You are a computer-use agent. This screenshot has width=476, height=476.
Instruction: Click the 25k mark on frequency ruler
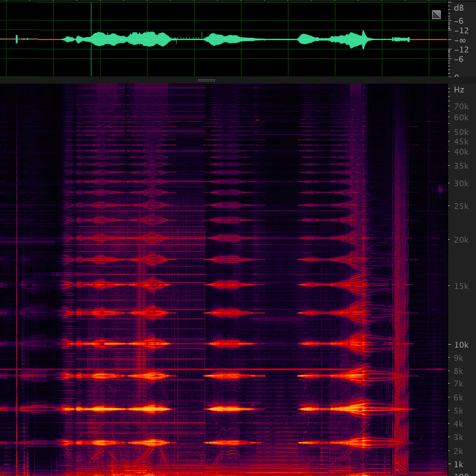click(x=461, y=206)
